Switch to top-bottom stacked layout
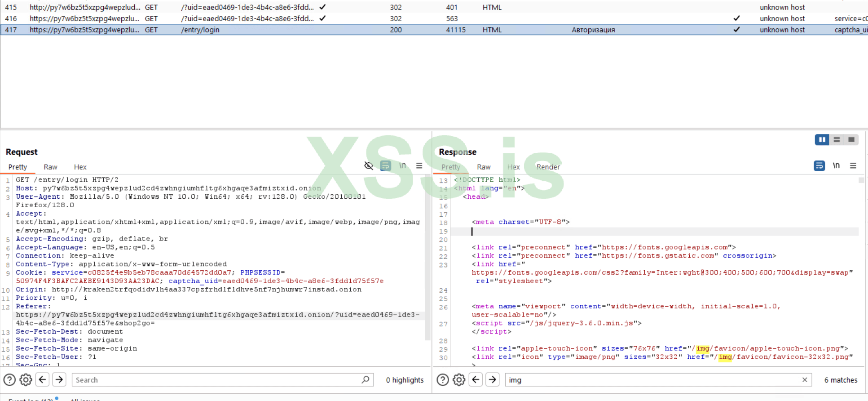 pos(837,140)
